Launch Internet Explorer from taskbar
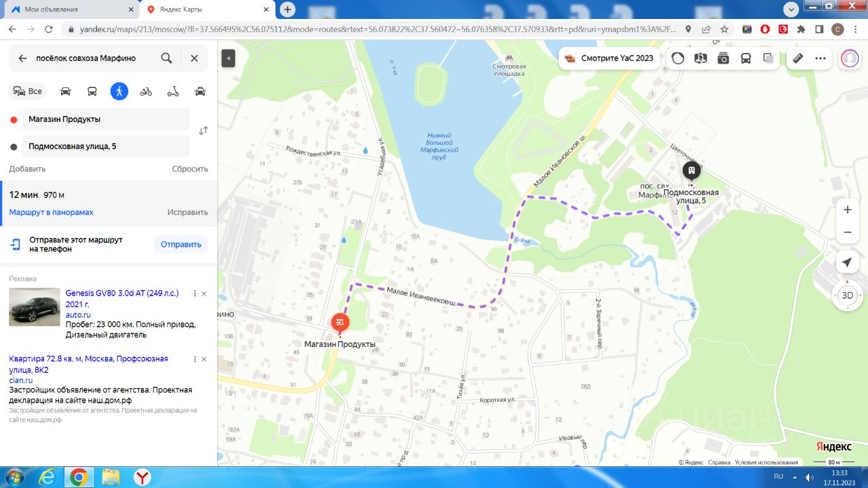868x488 pixels. pos(47,477)
